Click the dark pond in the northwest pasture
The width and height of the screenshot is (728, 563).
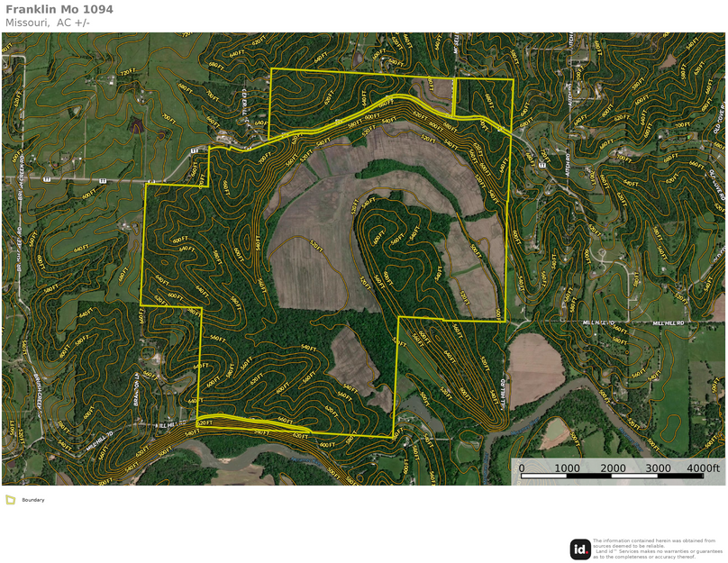point(137,126)
